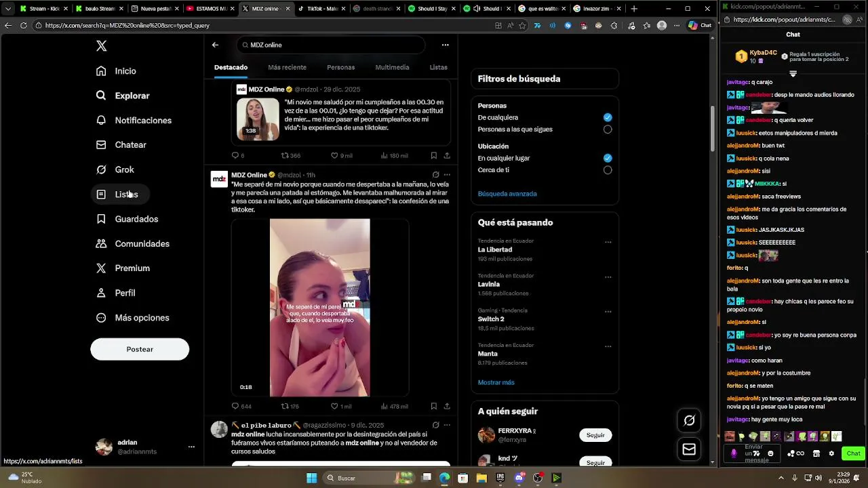Click the 'MDZ online' search field
This screenshot has height=488, width=868.
[332, 45]
